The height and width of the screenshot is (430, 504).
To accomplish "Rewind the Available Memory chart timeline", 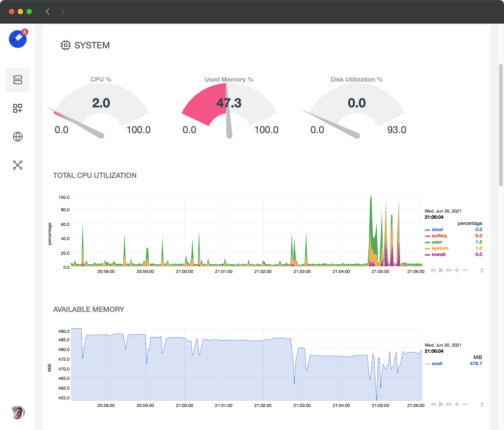I will [x=433, y=404].
